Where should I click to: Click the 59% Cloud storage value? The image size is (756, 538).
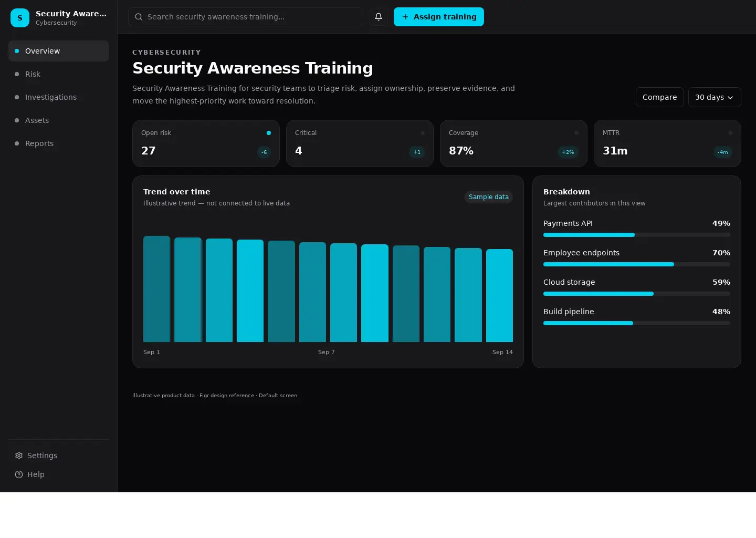[721, 282]
